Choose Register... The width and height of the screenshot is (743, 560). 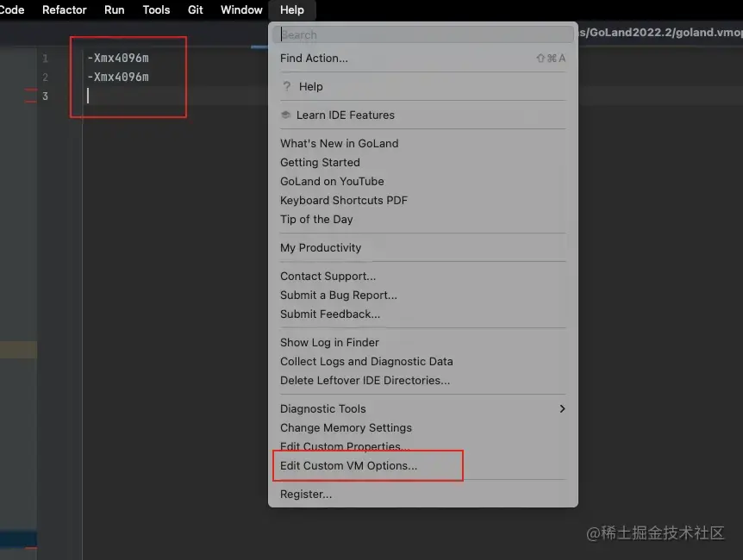click(422, 495)
